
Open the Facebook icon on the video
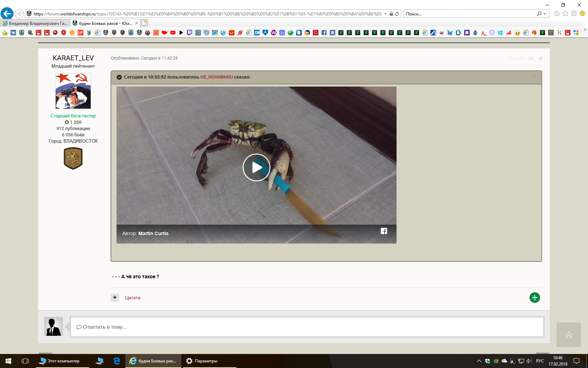coord(384,231)
